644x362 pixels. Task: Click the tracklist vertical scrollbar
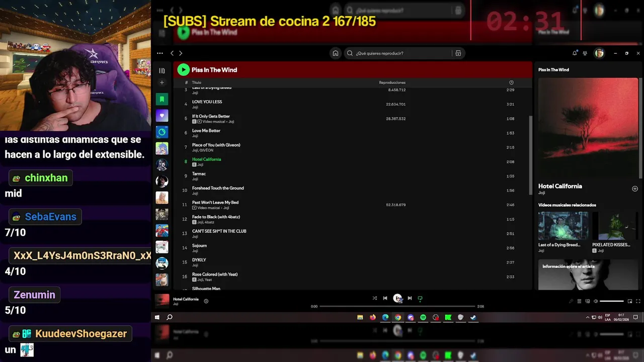530,156
